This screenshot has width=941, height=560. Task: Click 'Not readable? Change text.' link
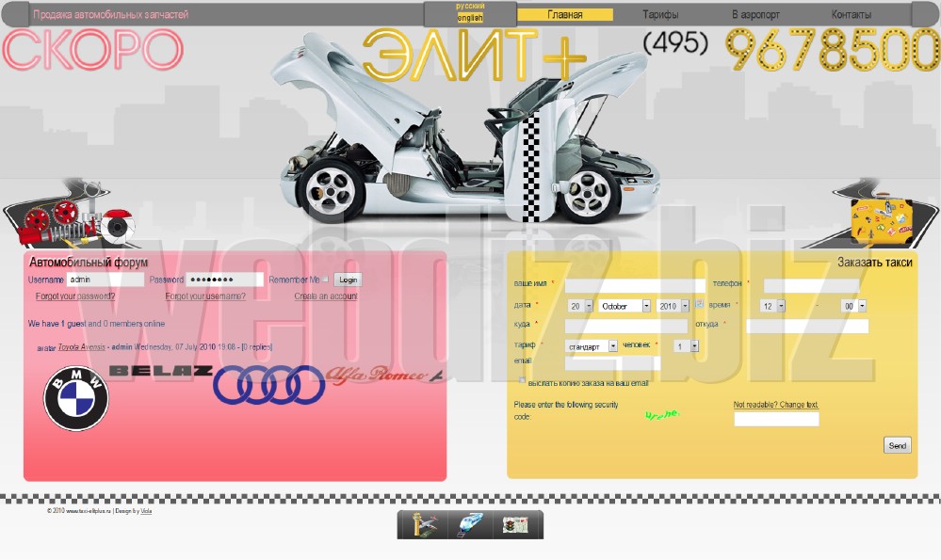(x=775, y=405)
